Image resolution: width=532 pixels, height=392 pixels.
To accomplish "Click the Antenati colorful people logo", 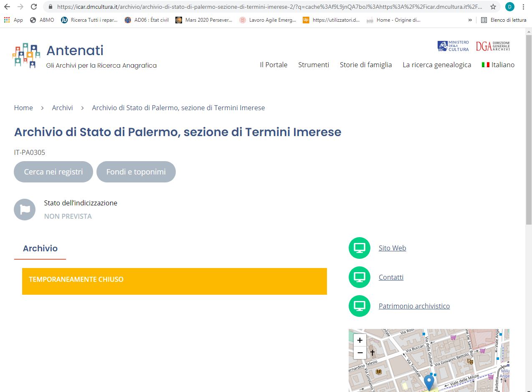I will [x=26, y=55].
